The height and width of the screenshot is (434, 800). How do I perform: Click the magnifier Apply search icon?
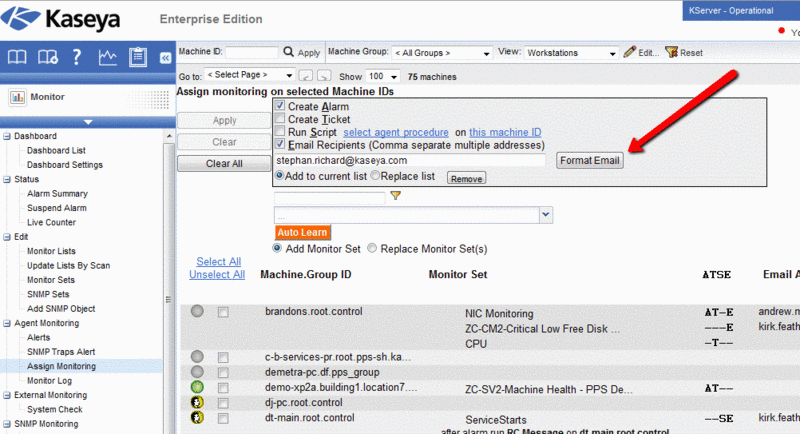coord(289,52)
